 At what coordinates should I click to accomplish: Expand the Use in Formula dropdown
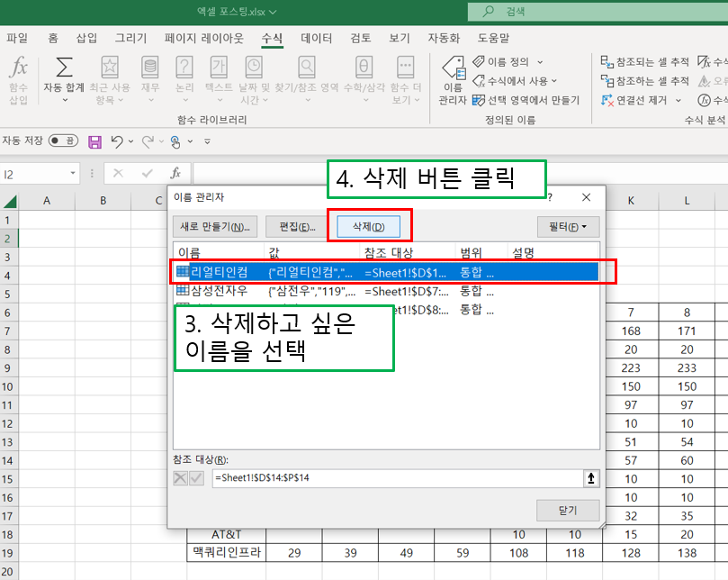(x=554, y=81)
